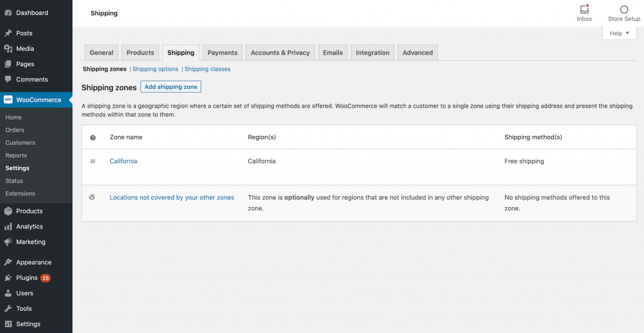Click the drag handle icon for California zone

pos(92,161)
